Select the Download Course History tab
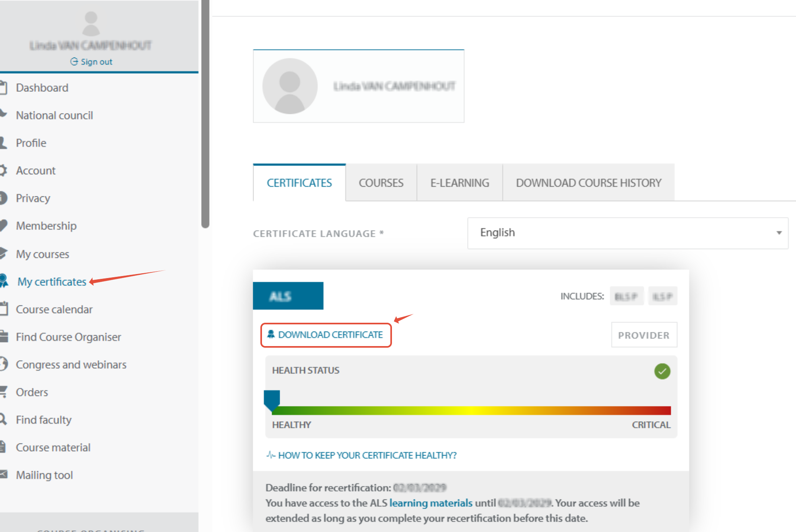Screen dimensions: 796x532 [x=588, y=183]
